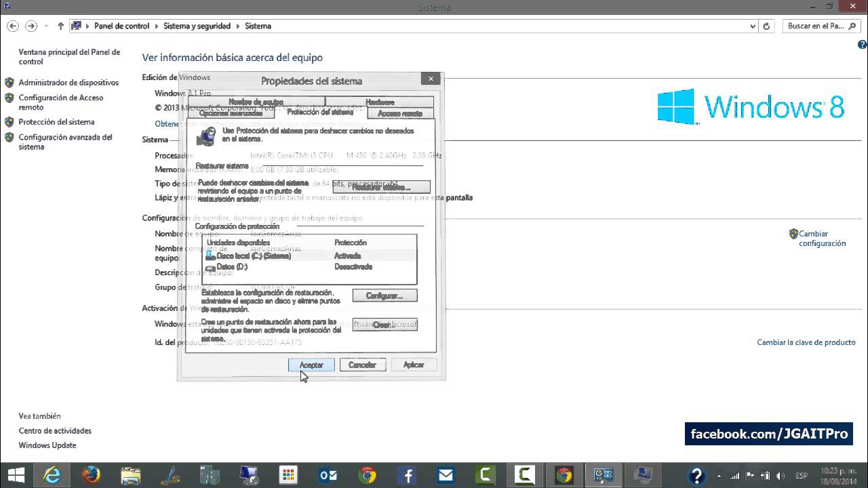Click the Sistema breadcrumb in address bar
868x488 pixels.
click(258, 26)
